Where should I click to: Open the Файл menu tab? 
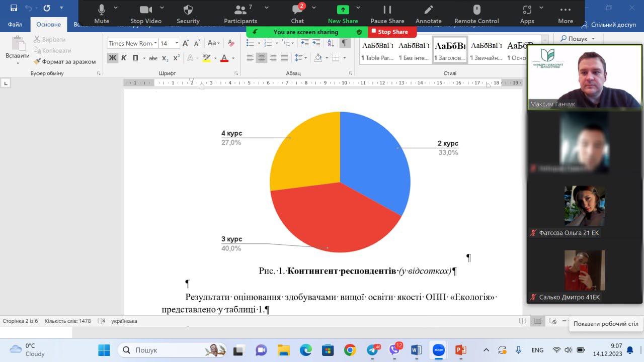coord(15,24)
